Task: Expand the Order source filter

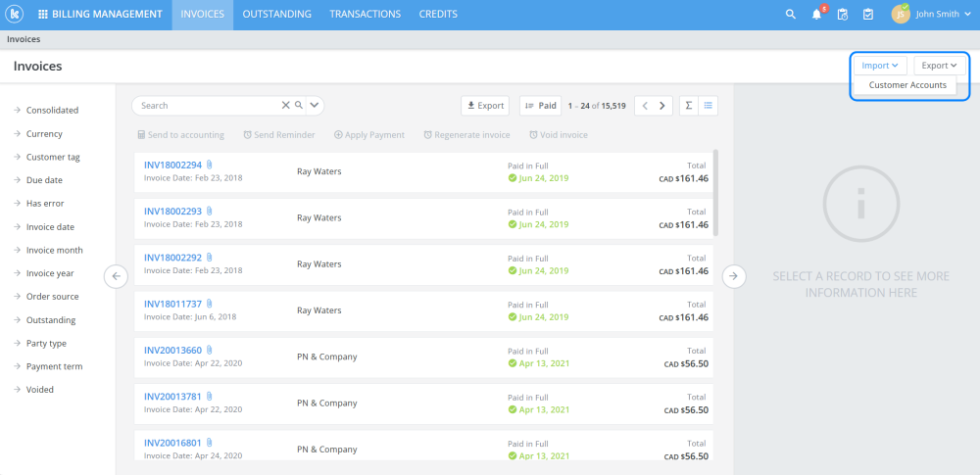Action: coord(46,296)
